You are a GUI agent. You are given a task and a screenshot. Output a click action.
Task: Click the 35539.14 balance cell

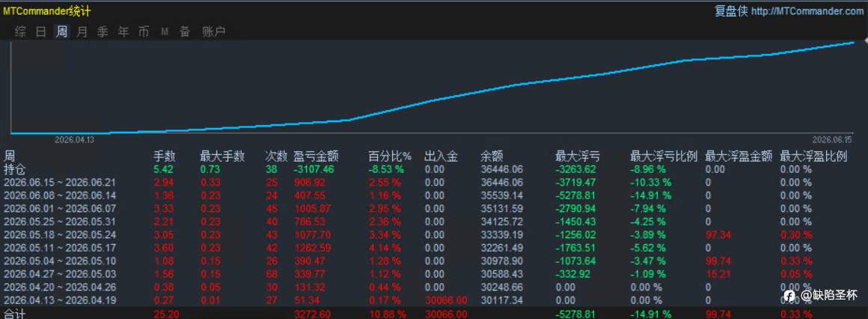[501, 195]
